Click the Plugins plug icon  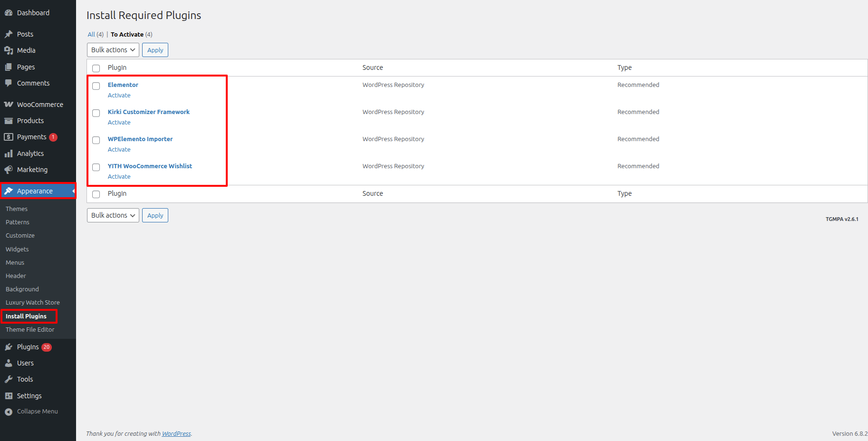pyautogui.click(x=9, y=347)
